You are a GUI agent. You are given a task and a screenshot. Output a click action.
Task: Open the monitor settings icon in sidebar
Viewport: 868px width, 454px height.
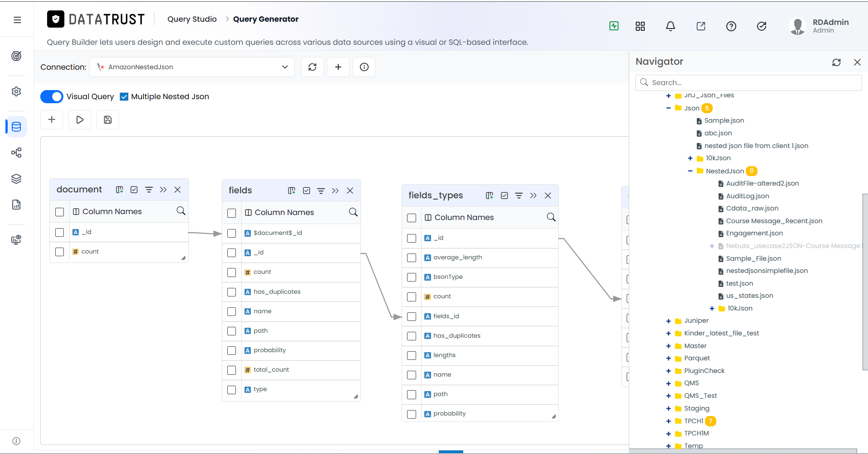point(16,240)
